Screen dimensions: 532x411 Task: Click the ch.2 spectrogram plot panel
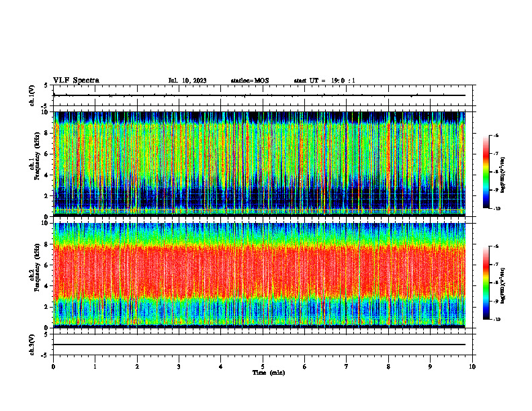pyautogui.click(x=259, y=275)
